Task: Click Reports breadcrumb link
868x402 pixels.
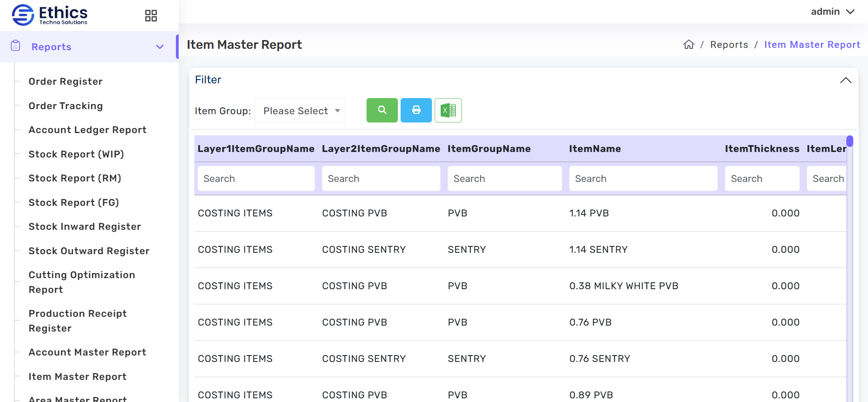Action: tap(729, 45)
